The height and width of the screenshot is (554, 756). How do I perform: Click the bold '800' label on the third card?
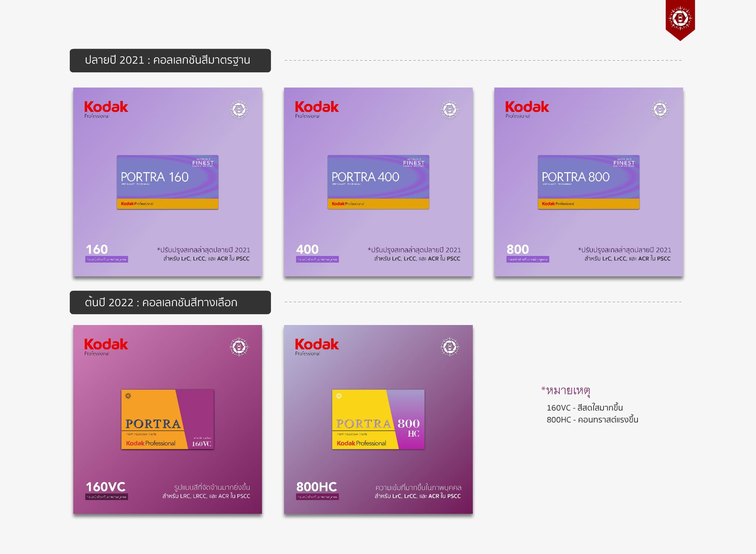518,249
